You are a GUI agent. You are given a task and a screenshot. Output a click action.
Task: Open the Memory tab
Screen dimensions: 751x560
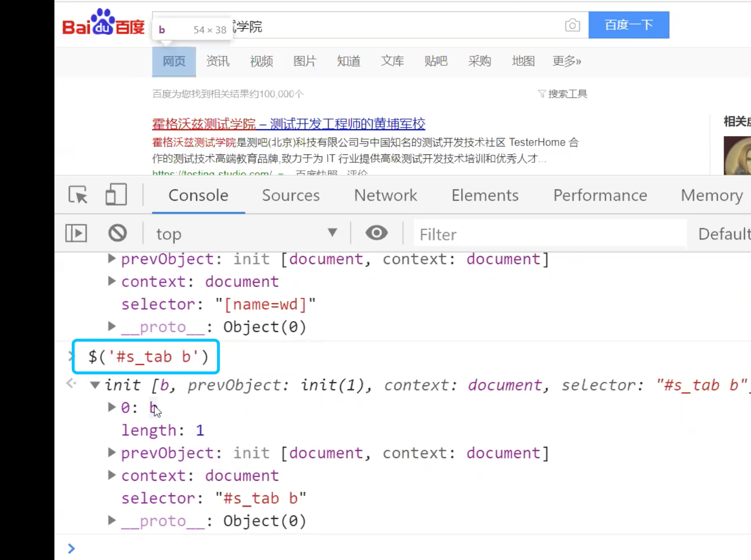pos(712,195)
